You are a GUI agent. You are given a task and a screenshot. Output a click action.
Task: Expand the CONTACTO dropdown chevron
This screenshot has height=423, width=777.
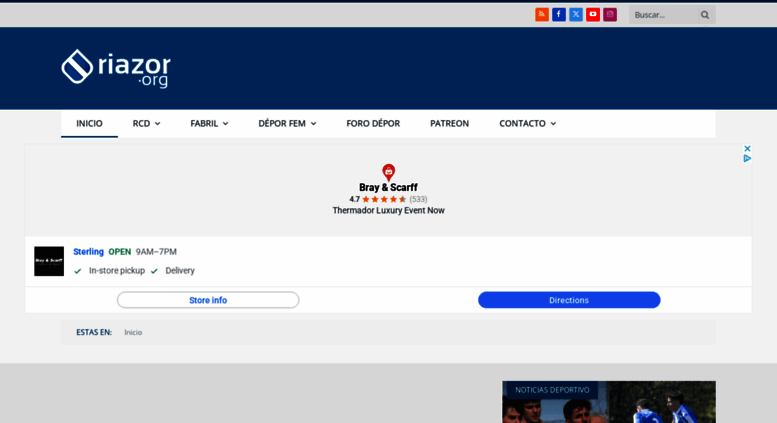(553, 124)
